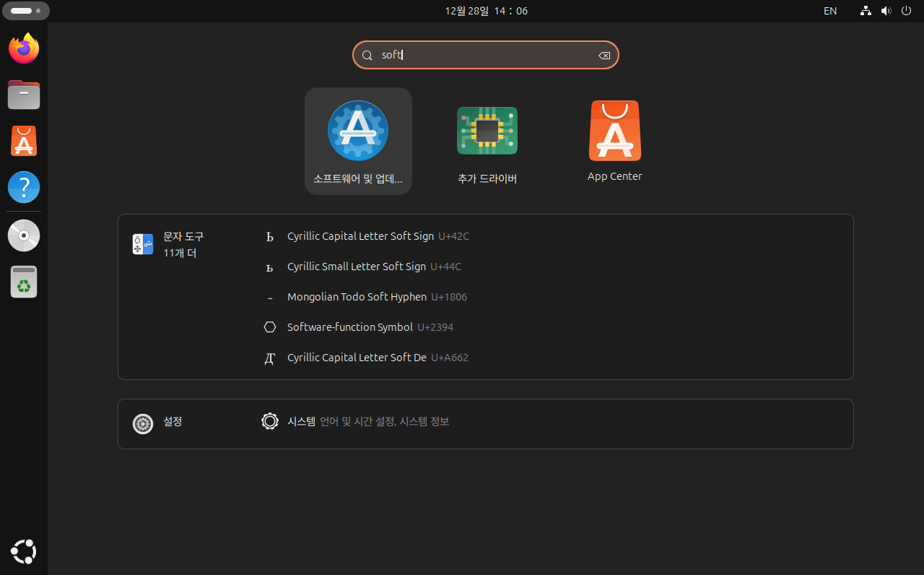Open the power menu icon
924x575 pixels.
(x=906, y=11)
